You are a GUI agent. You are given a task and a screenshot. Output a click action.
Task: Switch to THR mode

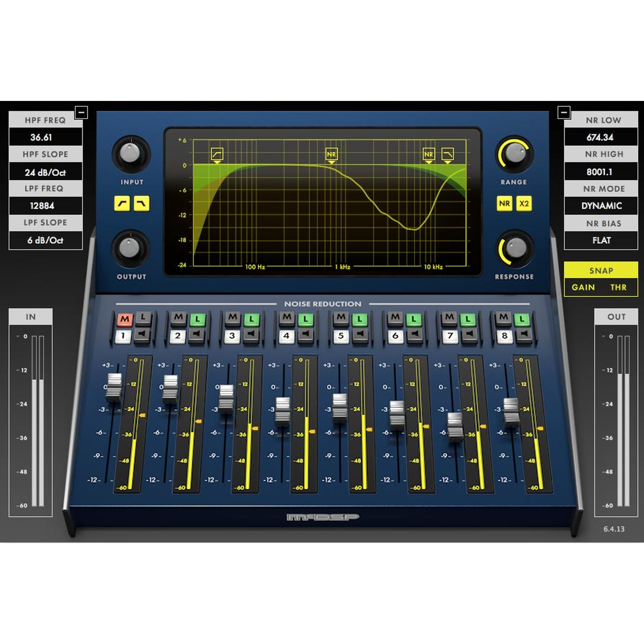[x=619, y=287]
